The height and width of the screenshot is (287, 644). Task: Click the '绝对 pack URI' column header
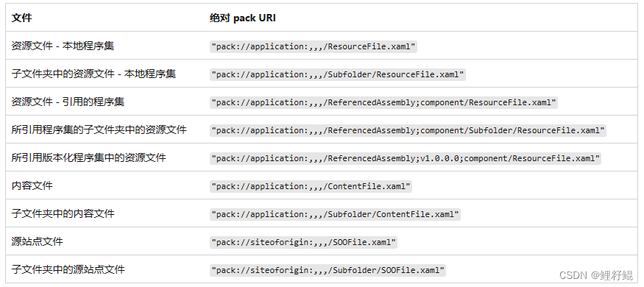242,18
